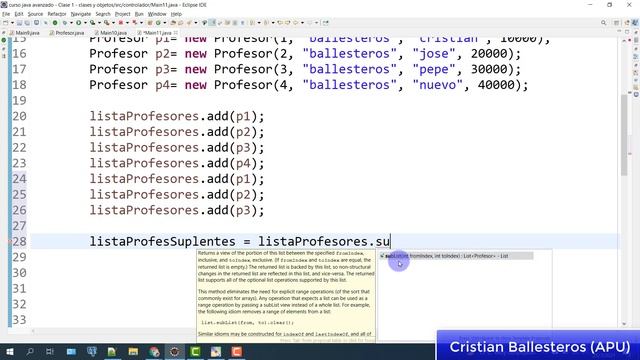Click the green Run toolbar button
The image size is (640, 360).
[79, 23]
